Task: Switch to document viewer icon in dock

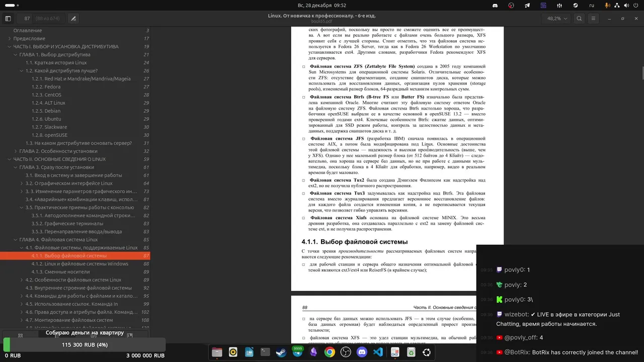Action: (x=395, y=352)
